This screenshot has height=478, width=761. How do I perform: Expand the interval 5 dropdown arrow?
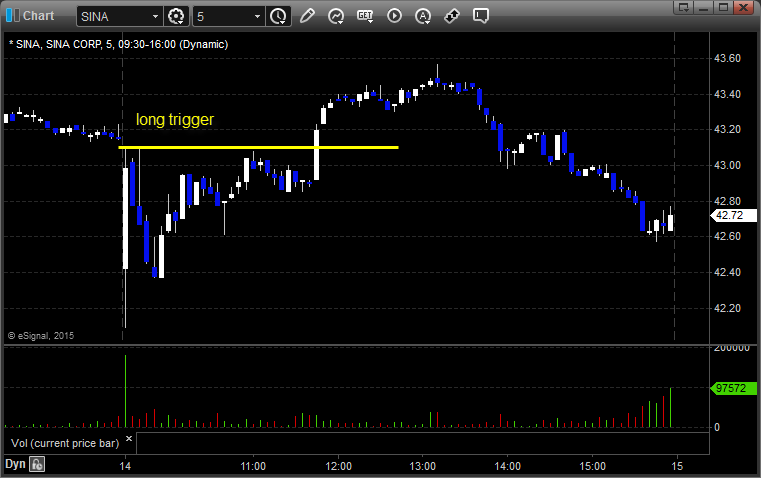258,16
